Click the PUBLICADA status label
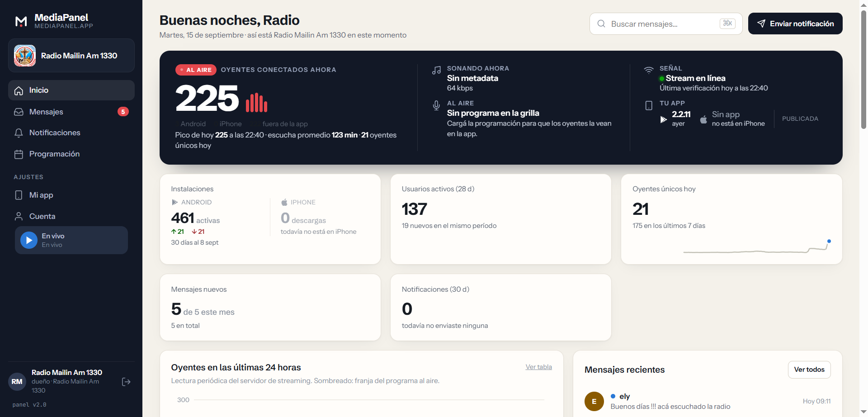This screenshot has height=417, width=868. [800, 118]
